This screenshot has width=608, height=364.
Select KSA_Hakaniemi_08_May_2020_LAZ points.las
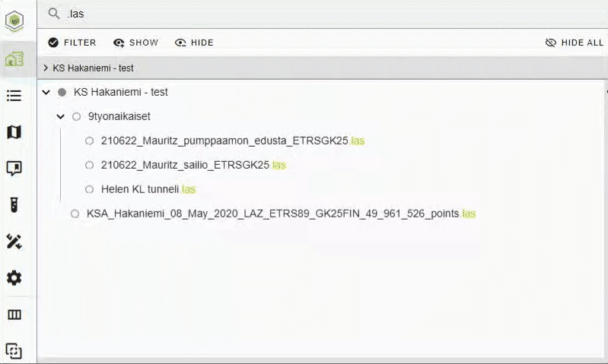coord(281,214)
